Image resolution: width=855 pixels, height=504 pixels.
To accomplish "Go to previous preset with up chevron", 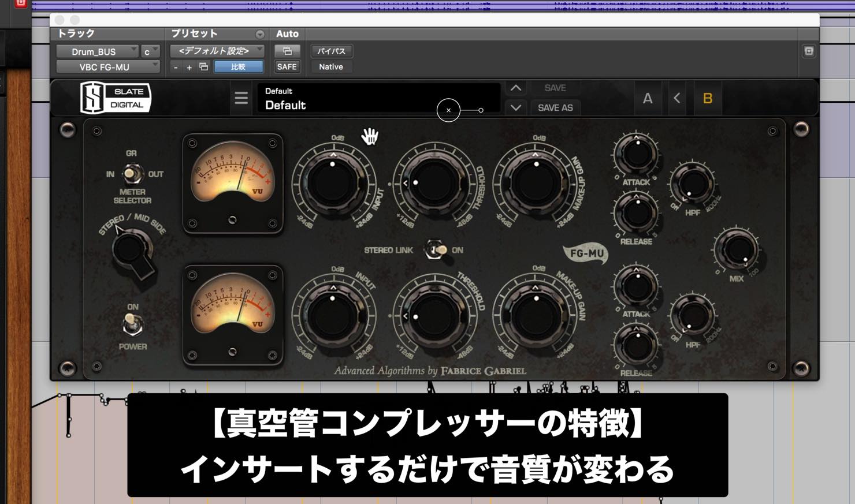I will tap(516, 88).
